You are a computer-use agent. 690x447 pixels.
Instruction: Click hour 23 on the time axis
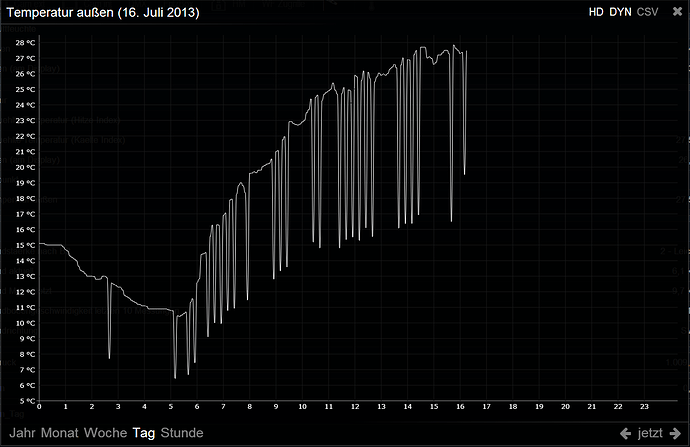point(644,407)
